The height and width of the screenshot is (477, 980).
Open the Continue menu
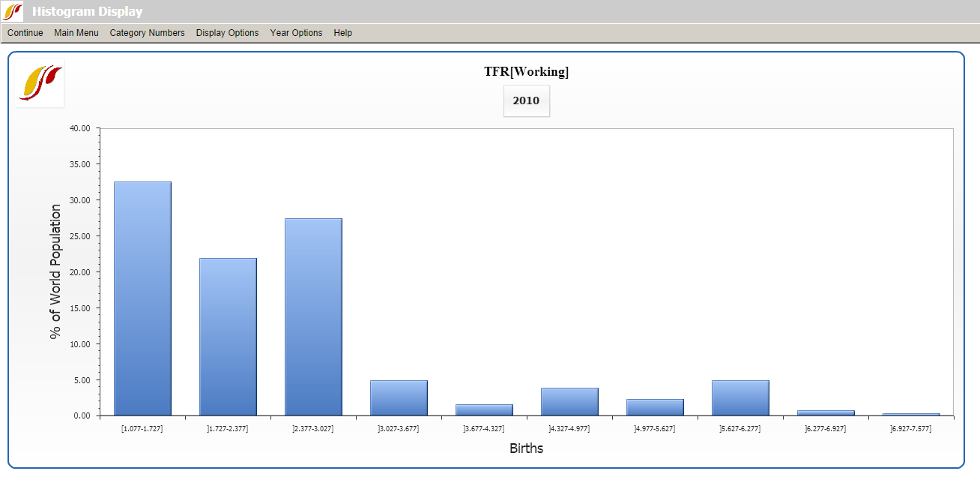coord(25,33)
